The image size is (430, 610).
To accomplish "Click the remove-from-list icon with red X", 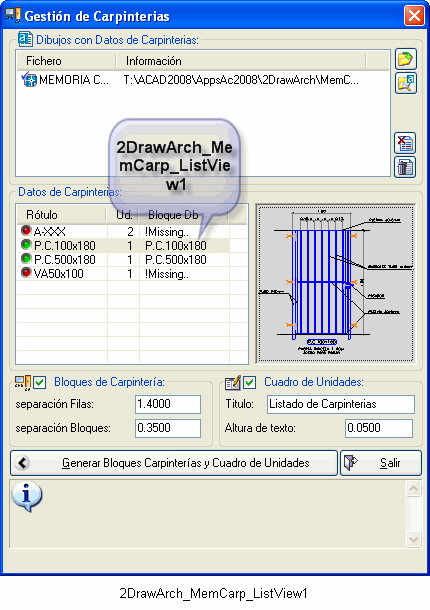I will click(405, 143).
